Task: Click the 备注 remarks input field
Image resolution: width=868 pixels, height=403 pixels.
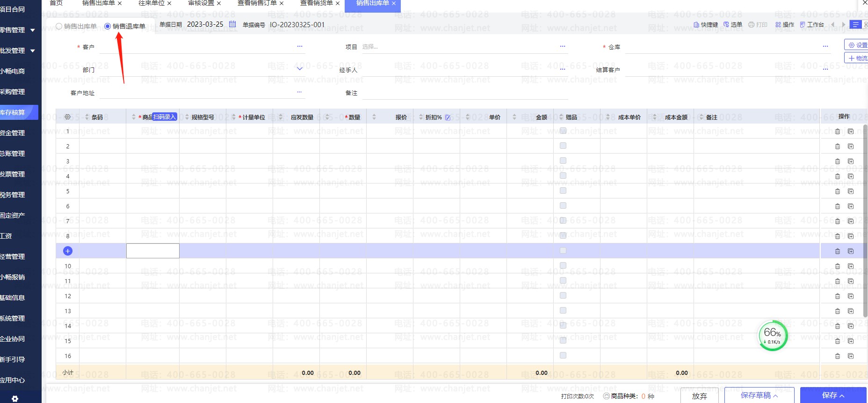Action: point(465,93)
